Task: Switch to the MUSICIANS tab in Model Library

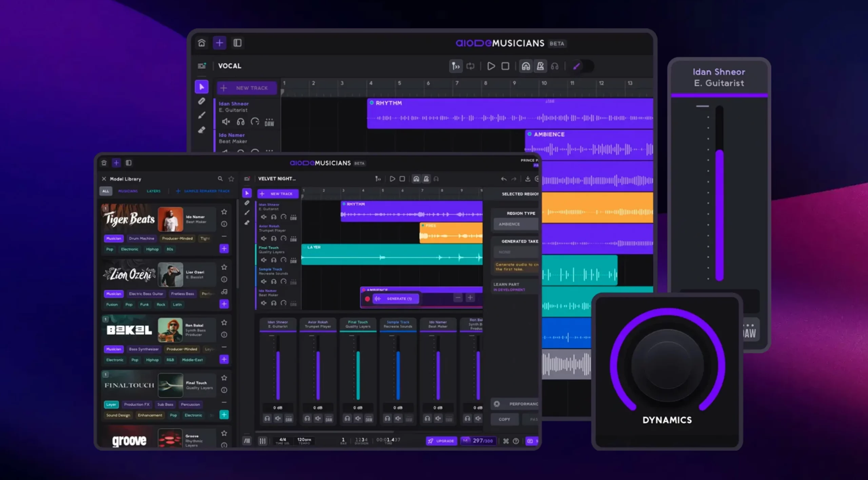Action: (x=128, y=191)
